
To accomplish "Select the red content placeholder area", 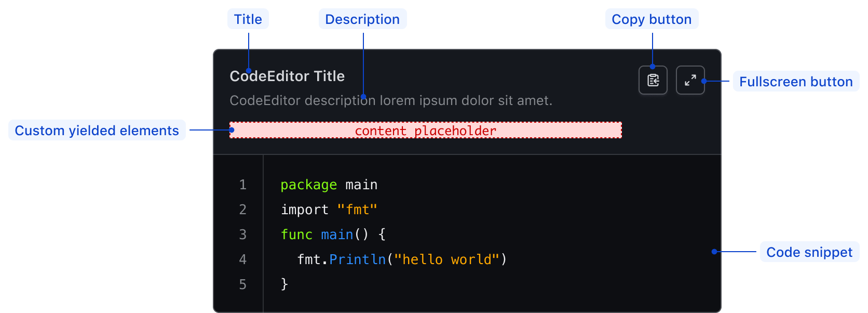I will tap(425, 131).
